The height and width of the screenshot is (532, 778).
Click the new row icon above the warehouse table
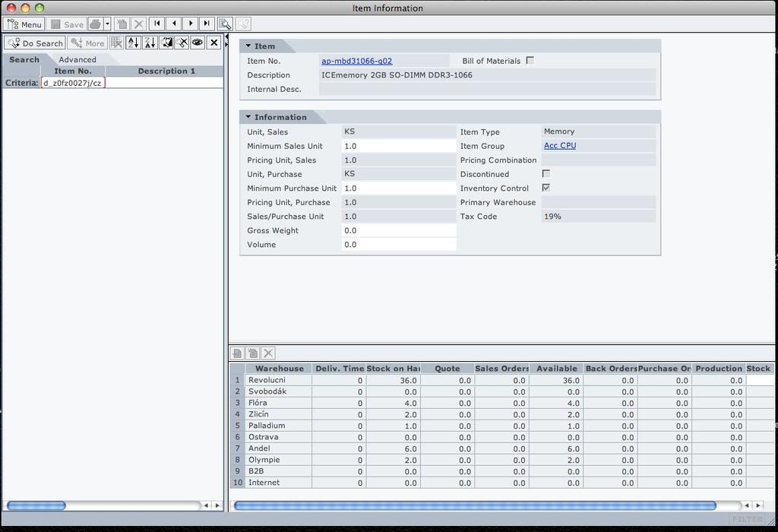coord(237,353)
